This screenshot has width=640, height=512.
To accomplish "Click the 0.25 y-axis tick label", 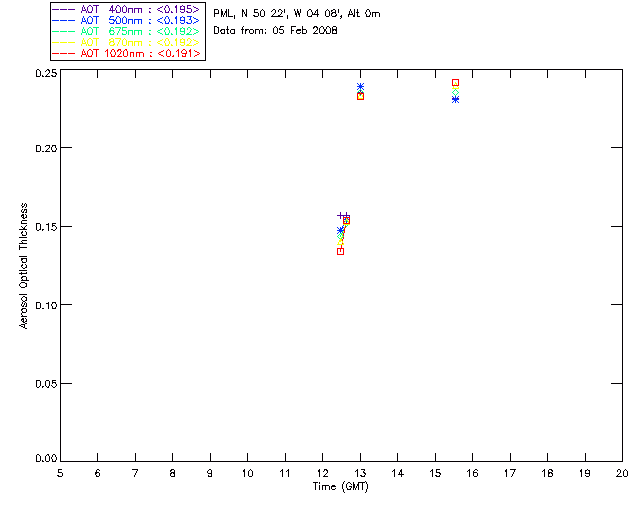I will (46, 73).
